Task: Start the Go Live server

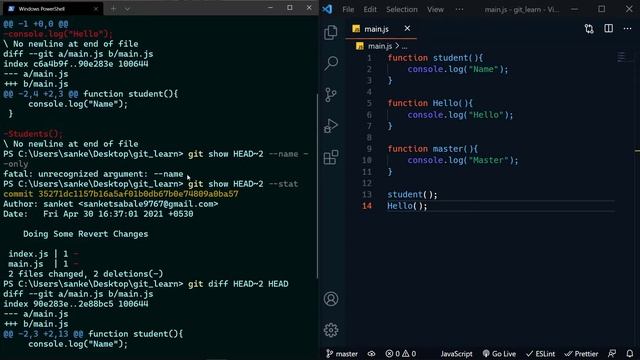Action: point(499,354)
